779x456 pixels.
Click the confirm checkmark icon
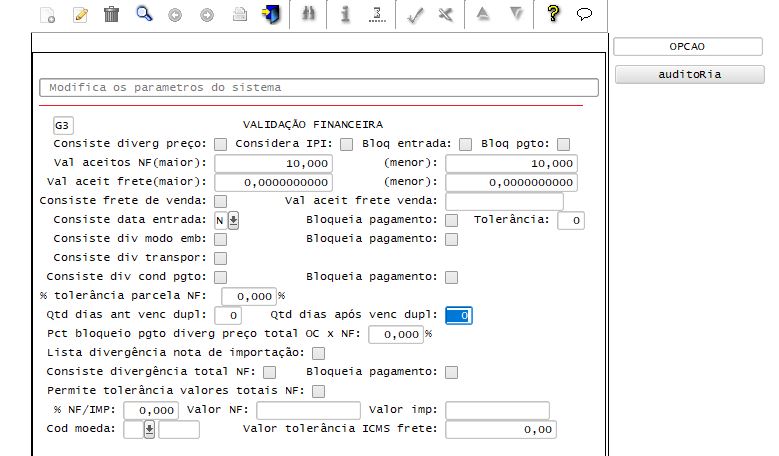(415, 15)
